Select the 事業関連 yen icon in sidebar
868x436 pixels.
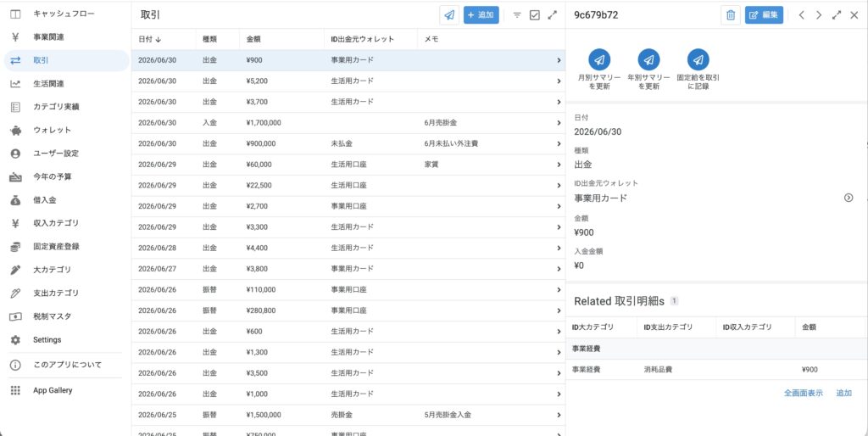tap(15, 37)
